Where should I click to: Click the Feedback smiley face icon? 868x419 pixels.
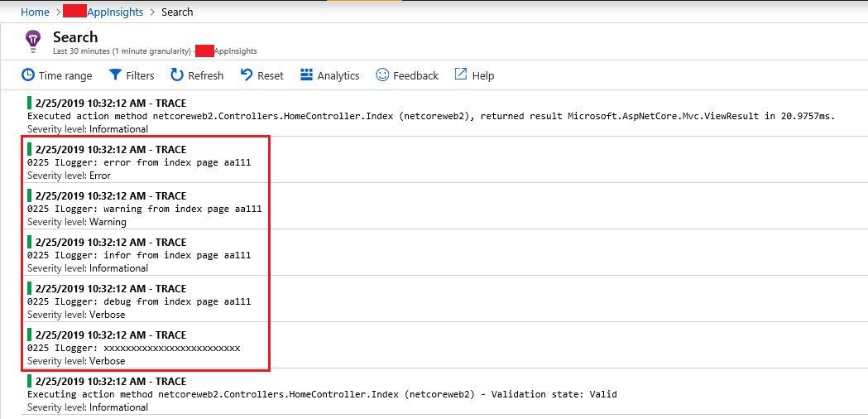382,75
